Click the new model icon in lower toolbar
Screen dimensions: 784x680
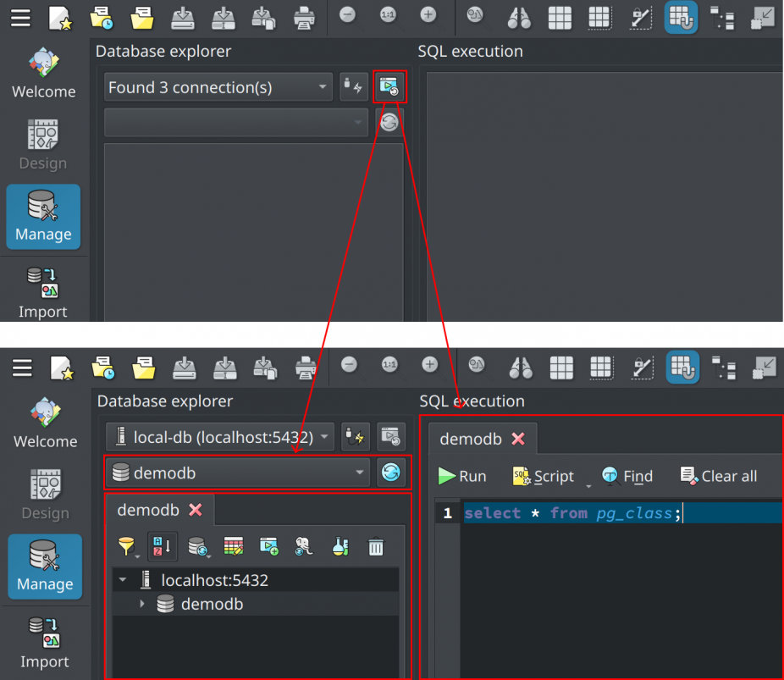coord(63,368)
